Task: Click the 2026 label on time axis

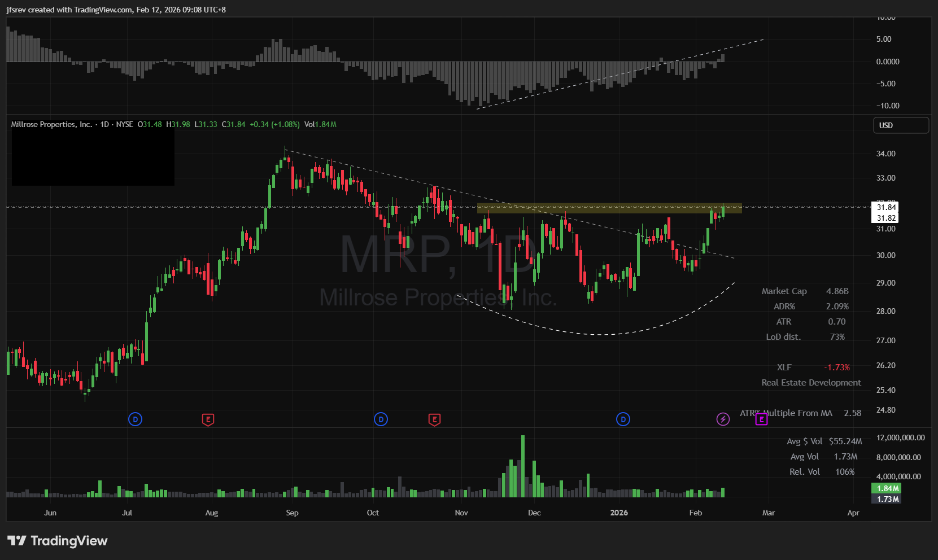Action: [619, 513]
